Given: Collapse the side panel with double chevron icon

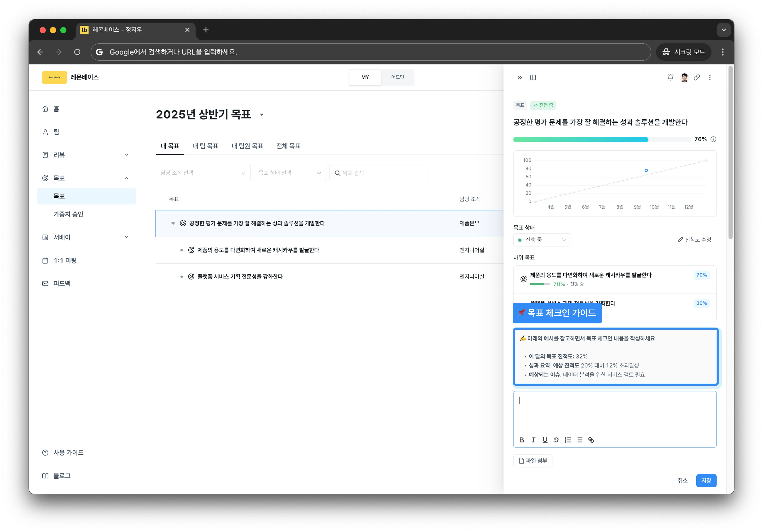Looking at the screenshot, I should click(520, 77).
